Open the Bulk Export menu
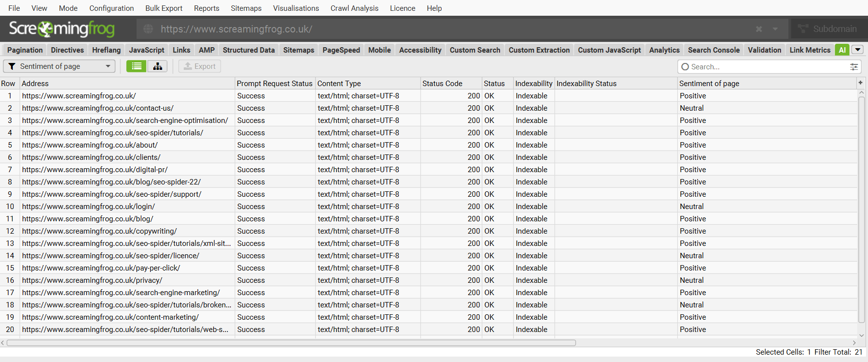 point(164,8)
